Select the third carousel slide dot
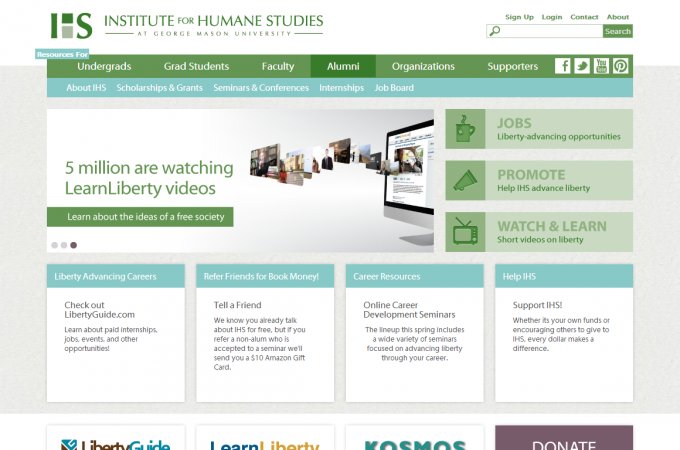The image size is (680, 450). coord(74,245)
